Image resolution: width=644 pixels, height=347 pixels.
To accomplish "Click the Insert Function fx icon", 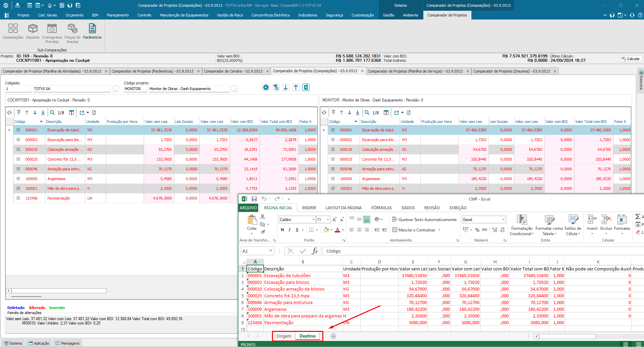I will pyautogui.click(x=315, y=251).
